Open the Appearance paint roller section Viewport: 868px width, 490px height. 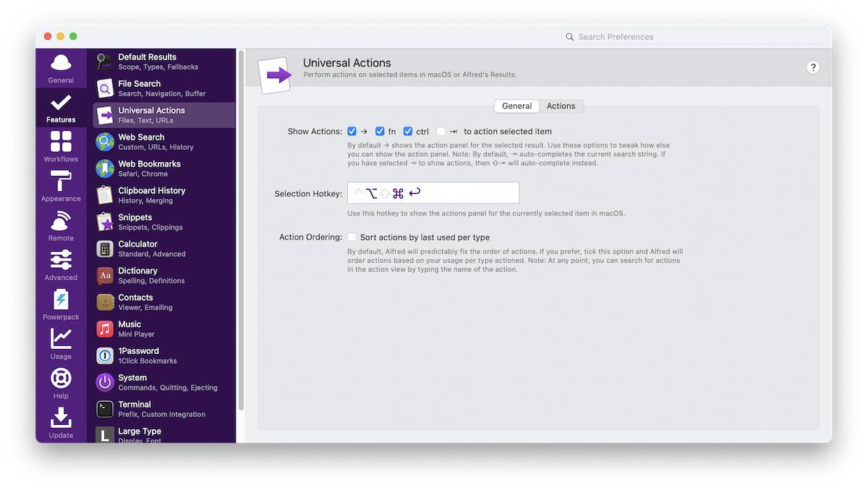(61, 186)
